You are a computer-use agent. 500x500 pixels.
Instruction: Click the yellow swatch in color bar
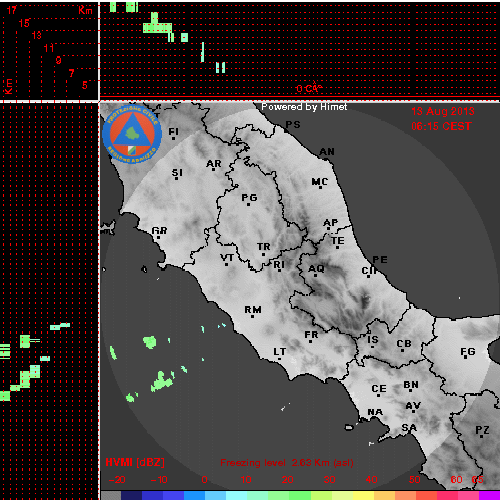(363, 495)
